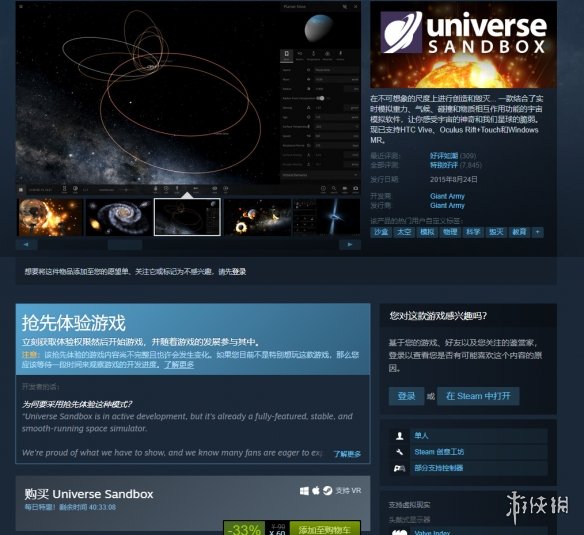Image resolution: width=584 pixels, height=535 pixels.
Task: Select the 物理 tag
Action: [450, 232]
